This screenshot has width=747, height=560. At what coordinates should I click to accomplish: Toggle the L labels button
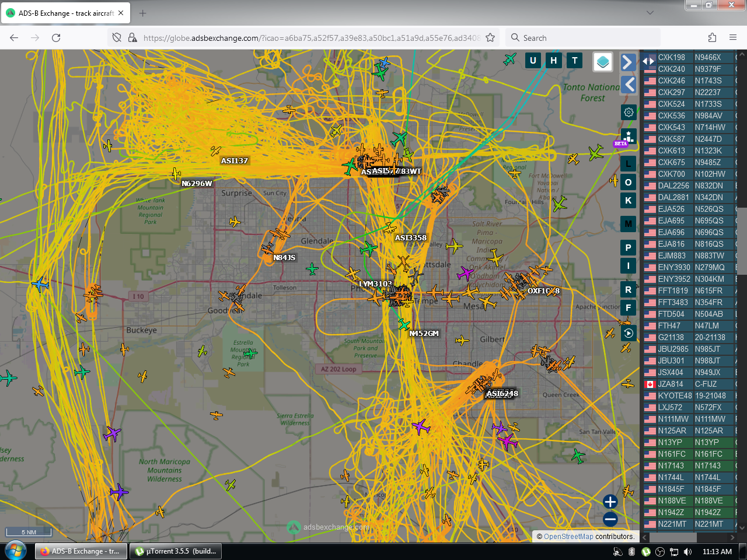(628, 164)
